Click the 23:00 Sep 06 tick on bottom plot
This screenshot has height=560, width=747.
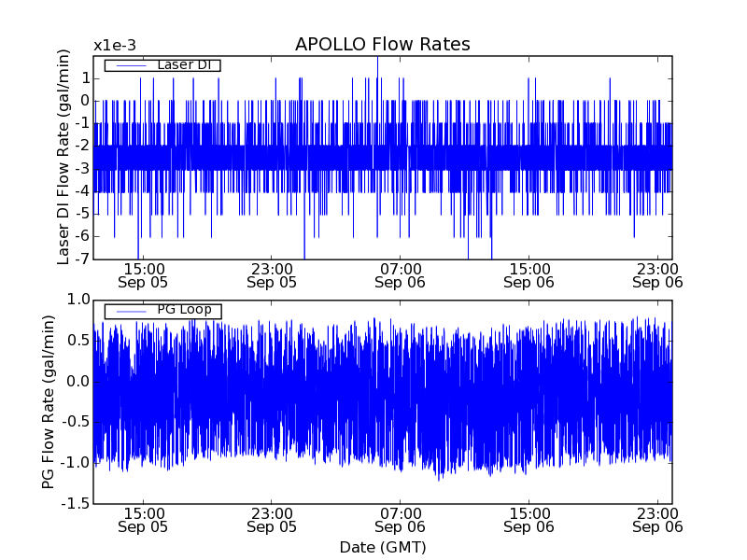(x=658, y=520)
